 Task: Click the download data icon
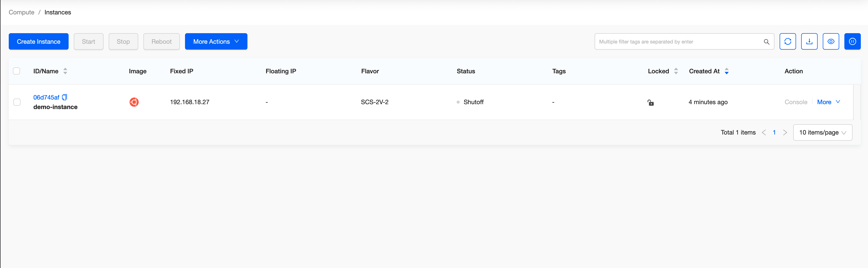(809, 41)
